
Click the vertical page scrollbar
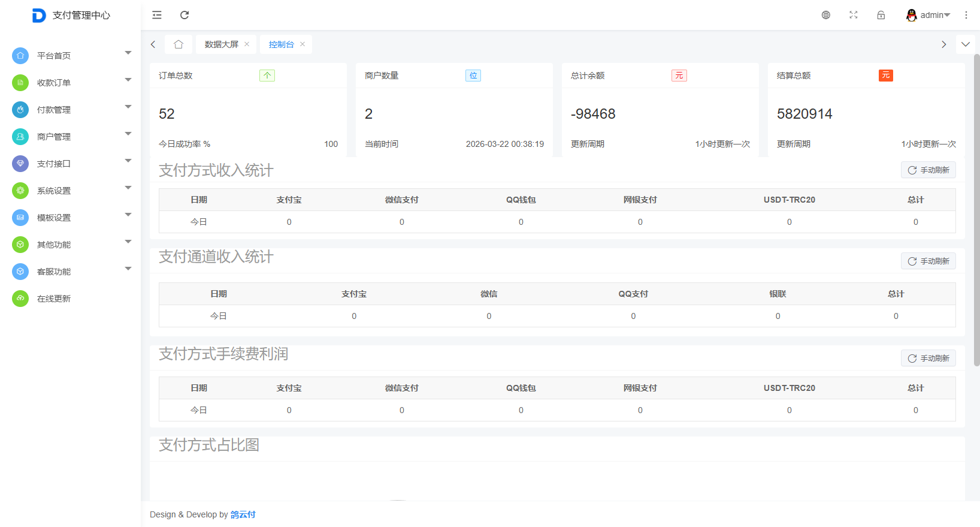point(976,210)
